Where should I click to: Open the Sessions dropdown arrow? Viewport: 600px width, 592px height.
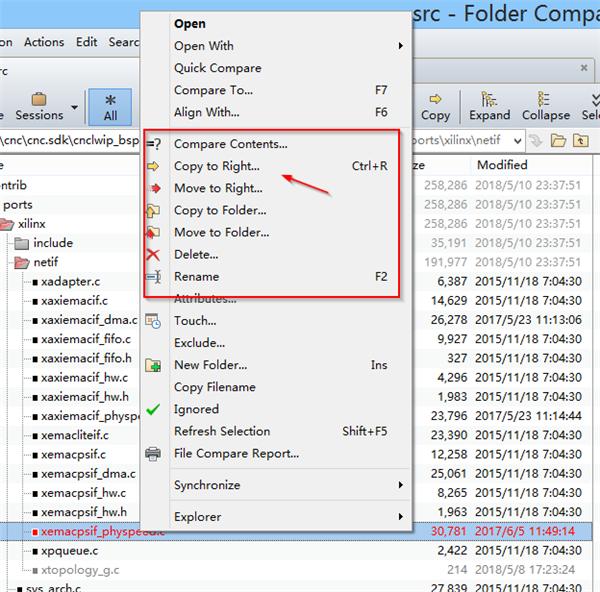(x=75, y=108)
